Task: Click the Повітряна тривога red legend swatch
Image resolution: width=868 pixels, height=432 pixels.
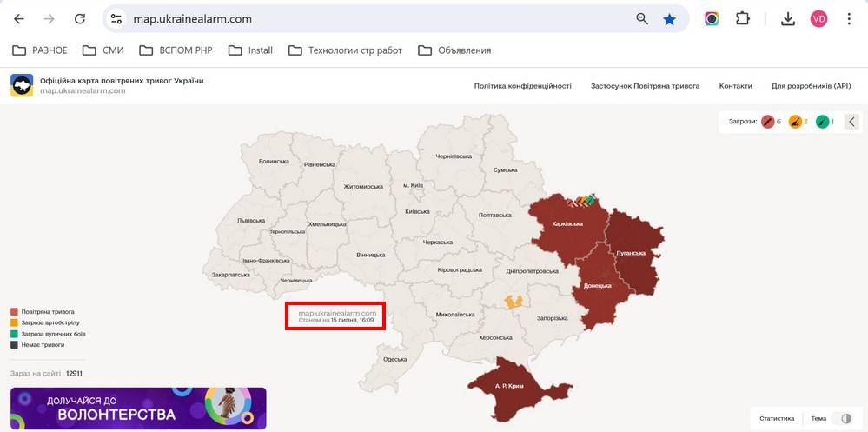Action: (x=15, y=312)
